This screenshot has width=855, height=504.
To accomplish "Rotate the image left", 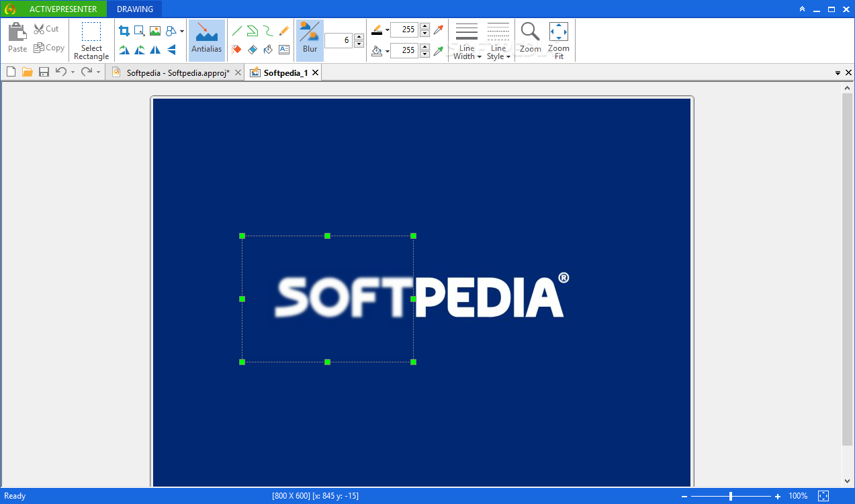I will (x=140, y=50).
